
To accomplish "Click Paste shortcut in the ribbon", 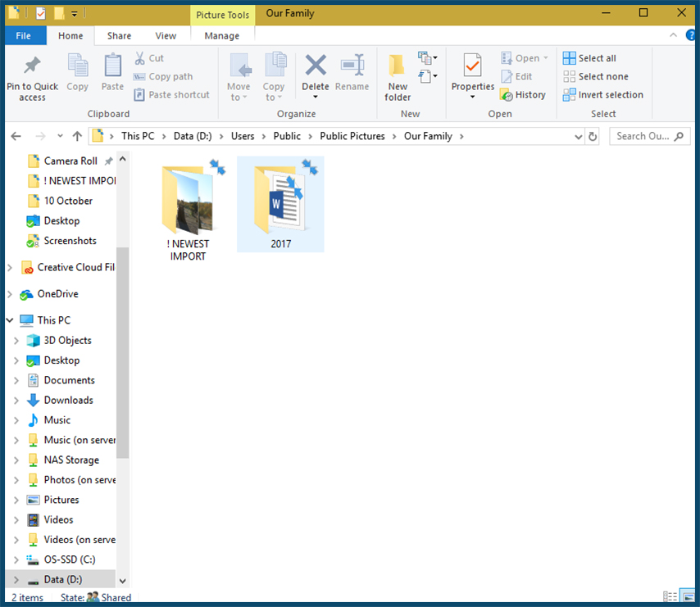I will tap(172, 94).
